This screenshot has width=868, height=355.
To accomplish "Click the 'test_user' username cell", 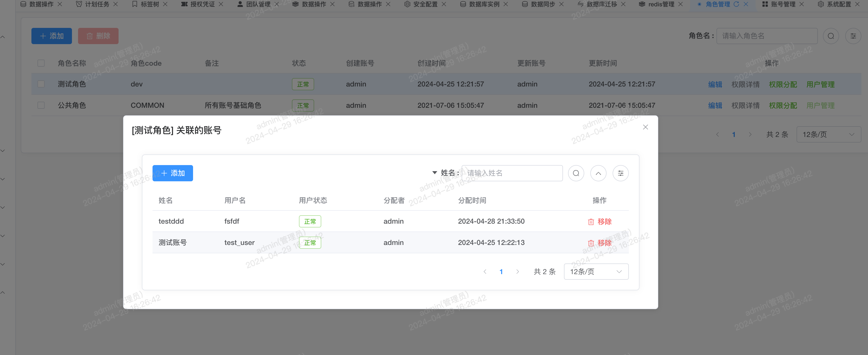I will [239, 243].
